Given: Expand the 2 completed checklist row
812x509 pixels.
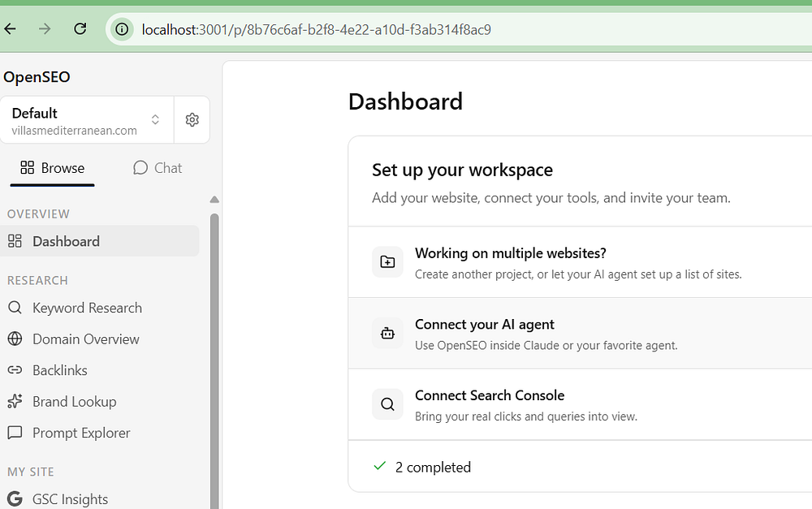Looking at the screenshot, I should coord(580,467).
